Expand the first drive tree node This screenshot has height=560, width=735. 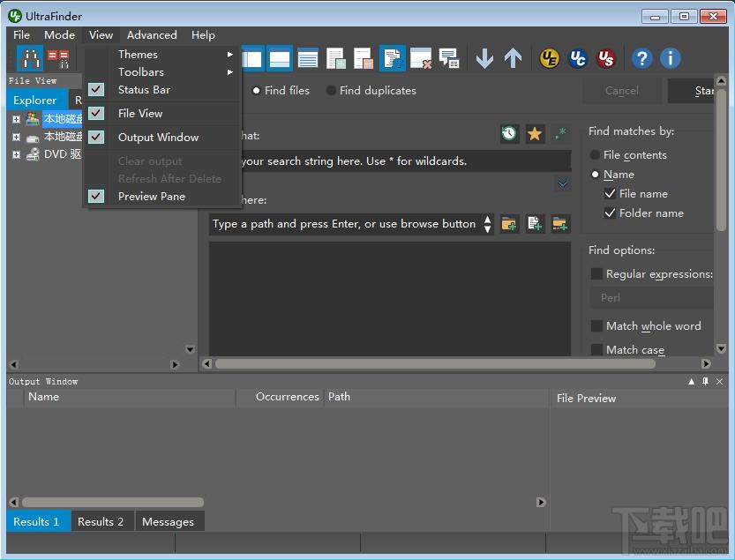(x=16, y=120)
